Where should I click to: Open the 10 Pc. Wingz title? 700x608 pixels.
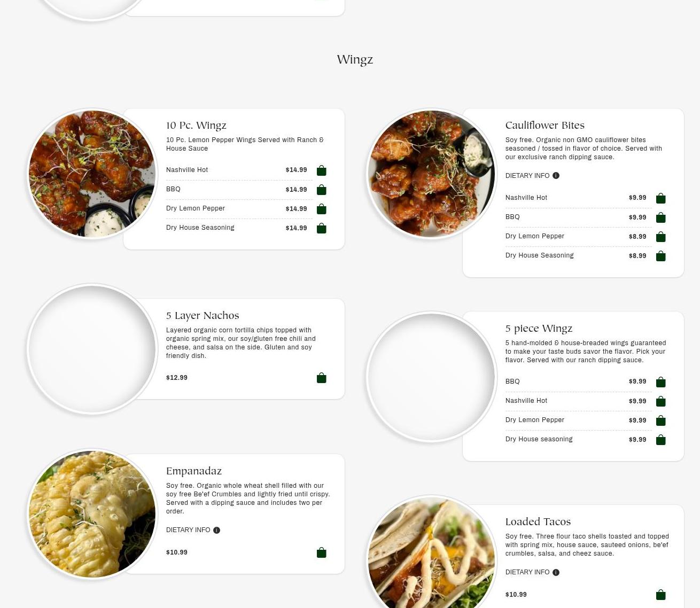196,126
